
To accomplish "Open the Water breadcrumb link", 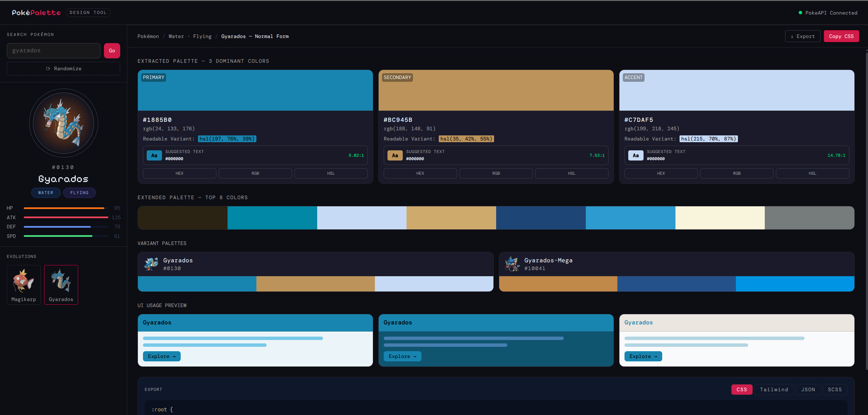I will tap(177, 36).
